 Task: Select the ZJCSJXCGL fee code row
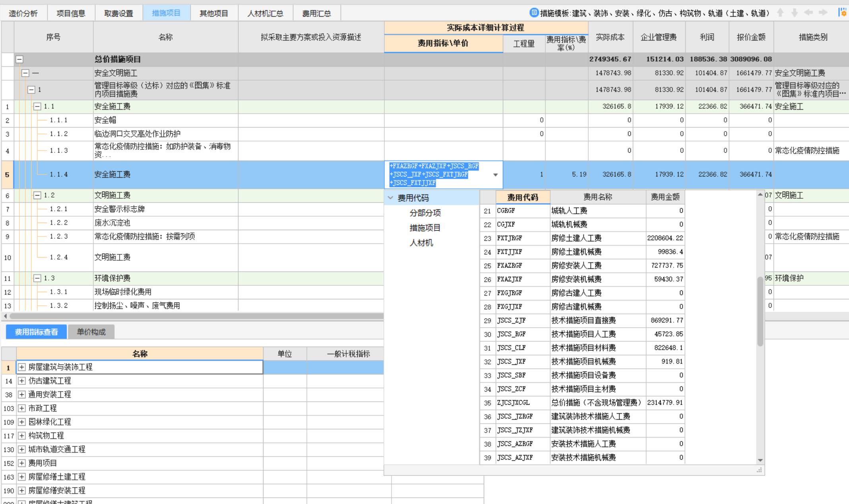point(582,403)
